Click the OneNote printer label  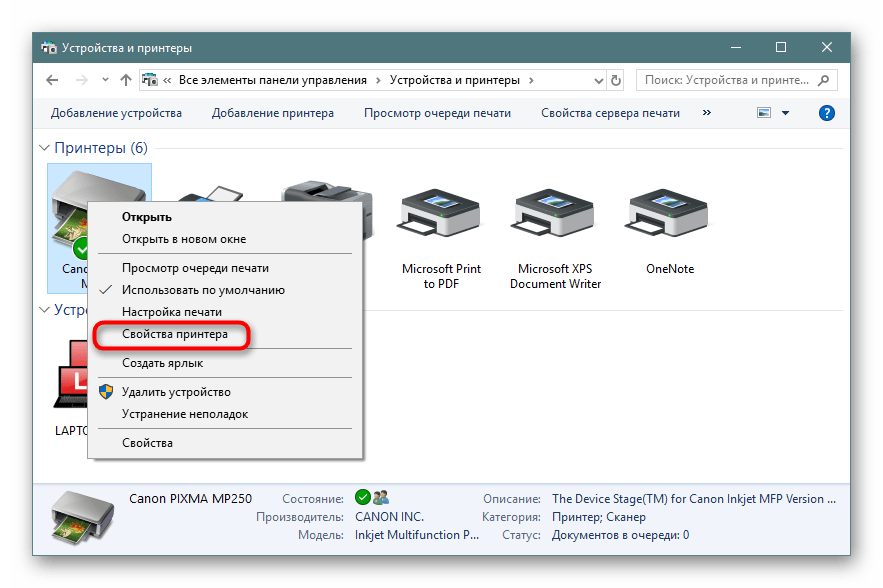point(670,269)
